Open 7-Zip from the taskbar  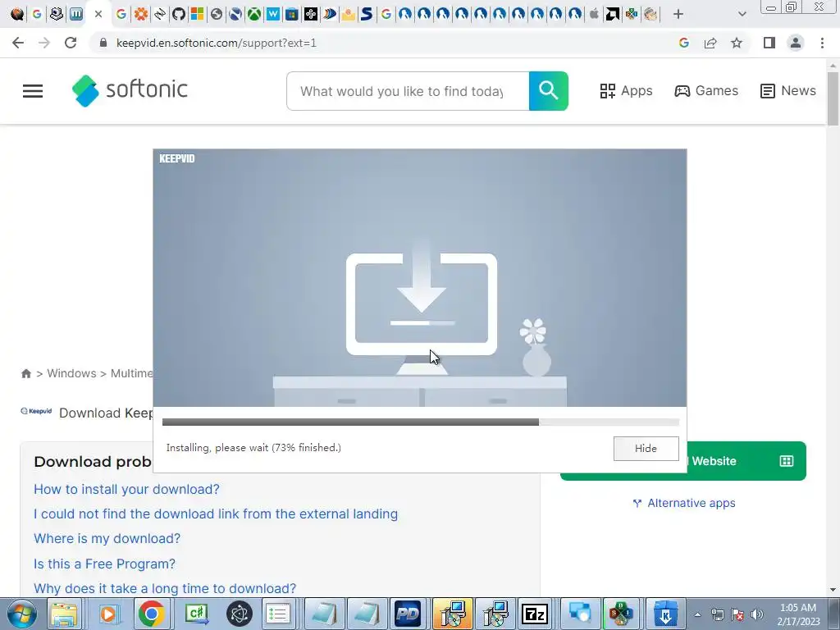tap(535, 614)
